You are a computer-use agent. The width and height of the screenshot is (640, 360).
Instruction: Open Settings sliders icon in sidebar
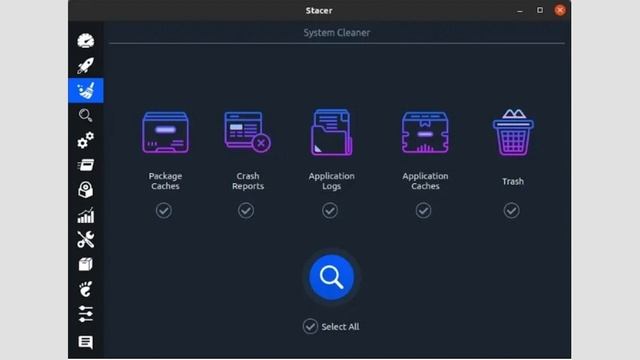tap(86, 314)
